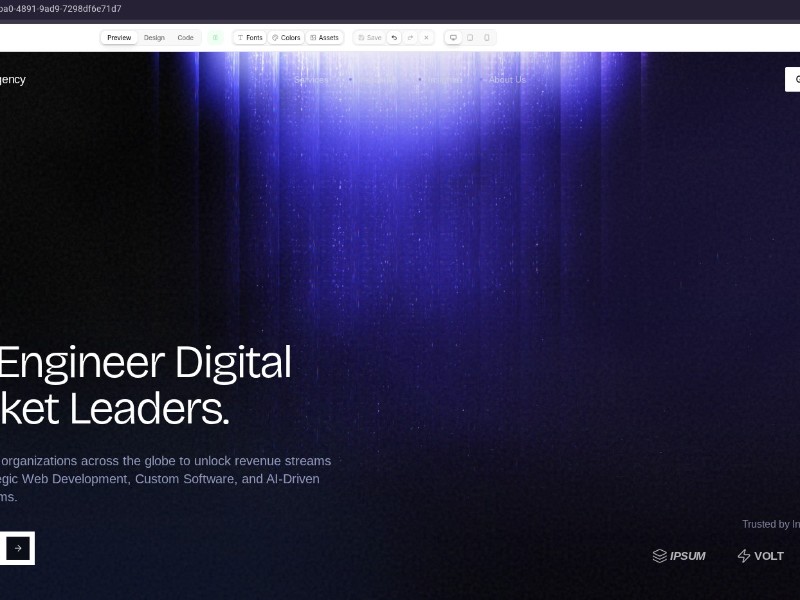Open the Fonts panel
Viewport: 800px width, 600px height.
pos(250,38)
